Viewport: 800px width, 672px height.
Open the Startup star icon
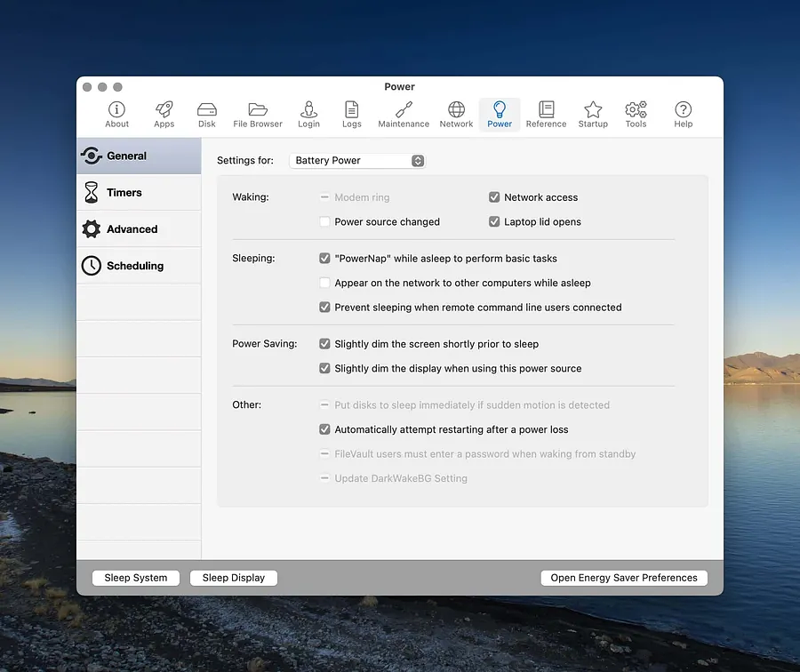593,114
